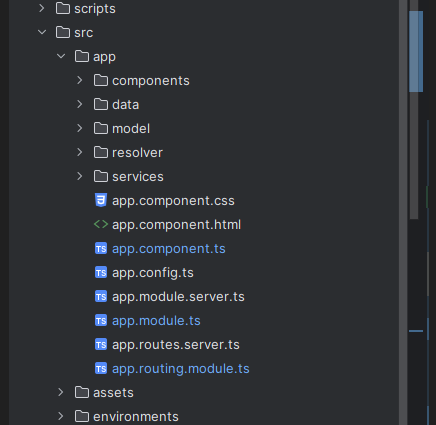The width and height of the screenshot is (436, 425).
Task: Select the data folder name
Action: coord(125,105)
